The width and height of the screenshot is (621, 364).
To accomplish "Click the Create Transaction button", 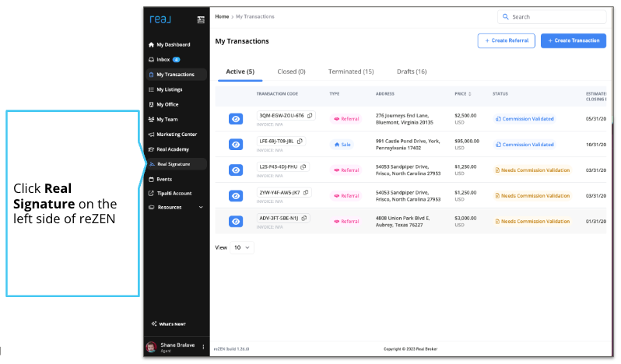I will tap(574, 40).
